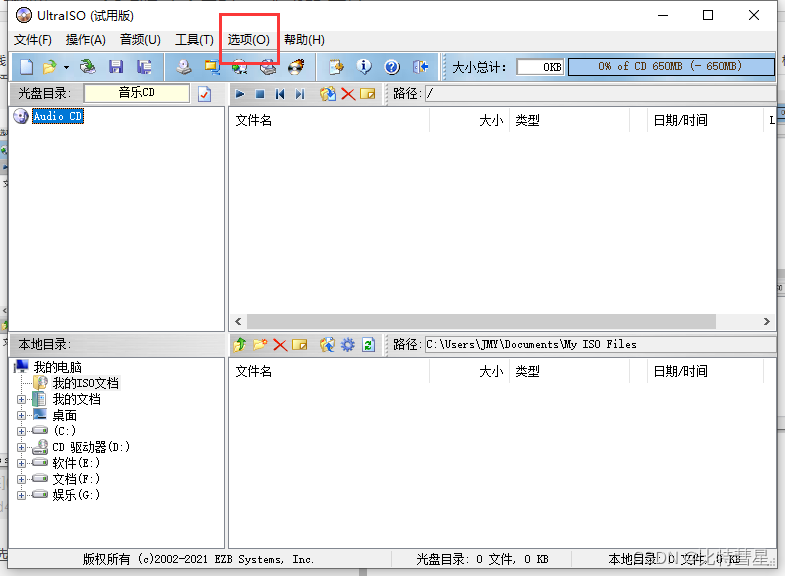The image size is (785, 576).
Task: Click the Add files icon in local toolbar
Action: (x=327, y=345)
